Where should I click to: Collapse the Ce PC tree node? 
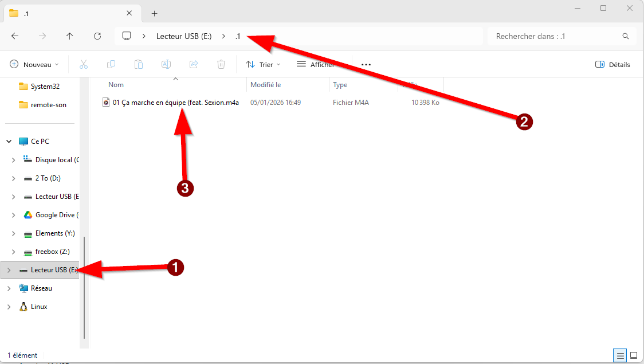pyautogui.click(x=9, y=142)
